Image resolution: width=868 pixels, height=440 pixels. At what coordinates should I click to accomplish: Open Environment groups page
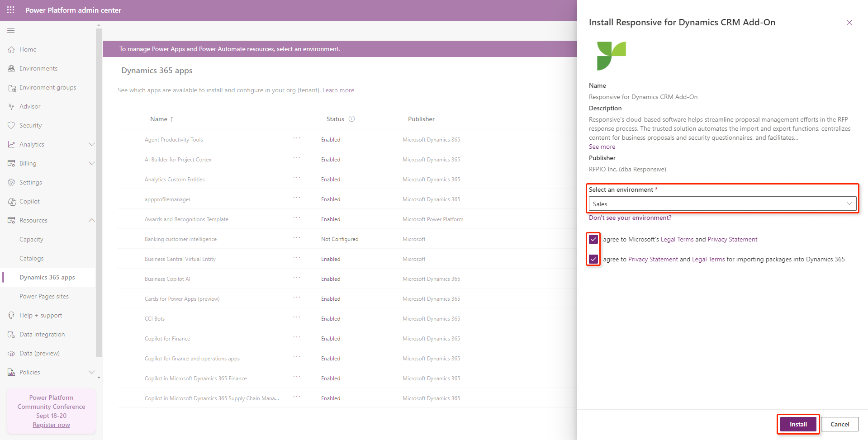tap(48, 87)
